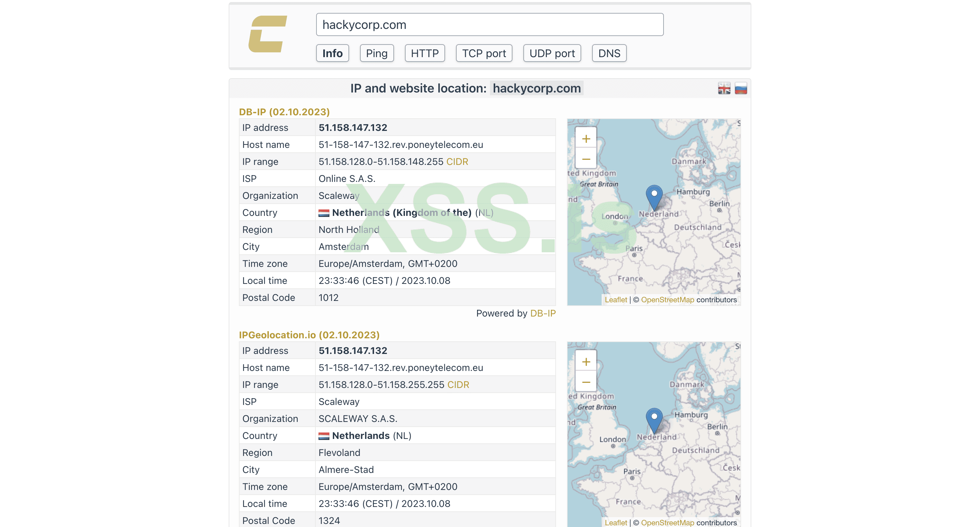Viewport: 980px width, 527px height.
Task: Click the gold site logo
Action: point(267,34)
